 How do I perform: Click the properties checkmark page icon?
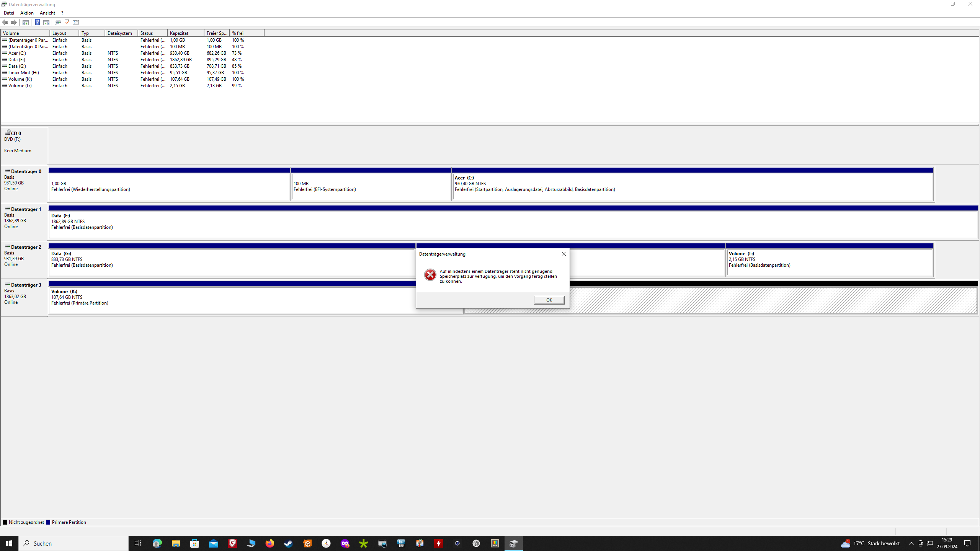[67, 22]
